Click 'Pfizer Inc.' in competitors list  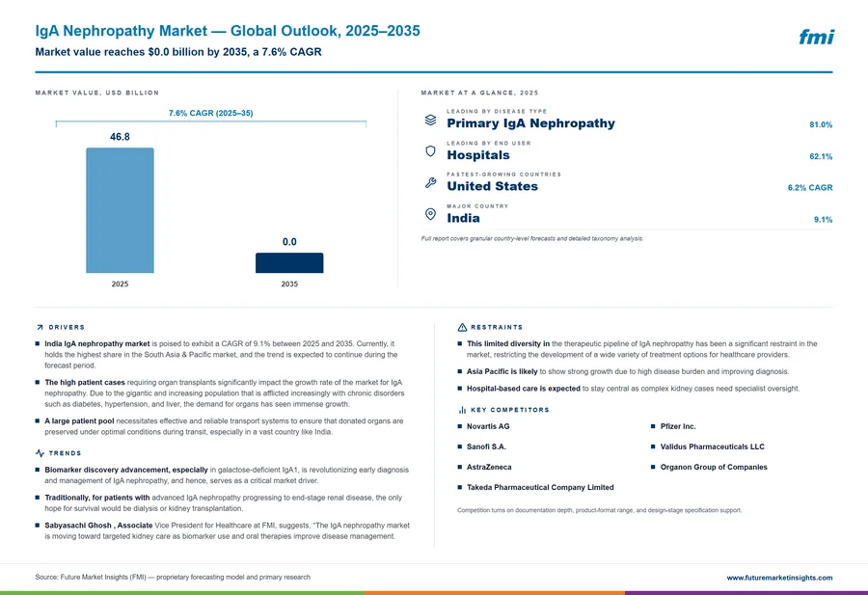(x=678, y=426)
